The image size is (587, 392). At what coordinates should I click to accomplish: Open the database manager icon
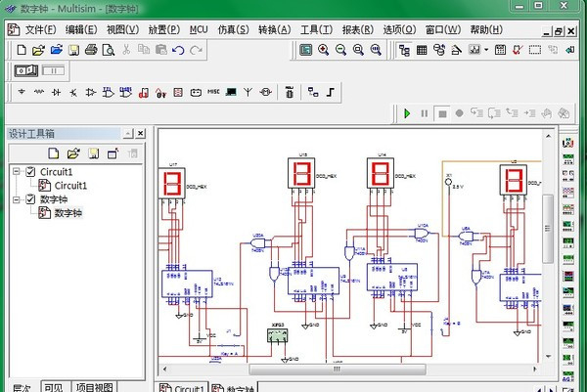[x=438, y=50]
